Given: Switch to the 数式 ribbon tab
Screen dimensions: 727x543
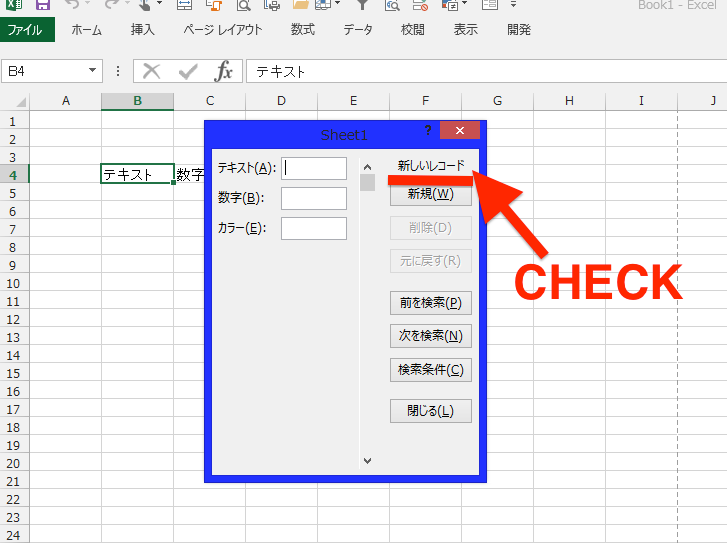Looking at the screenshot, I should (x=302, y=30).
